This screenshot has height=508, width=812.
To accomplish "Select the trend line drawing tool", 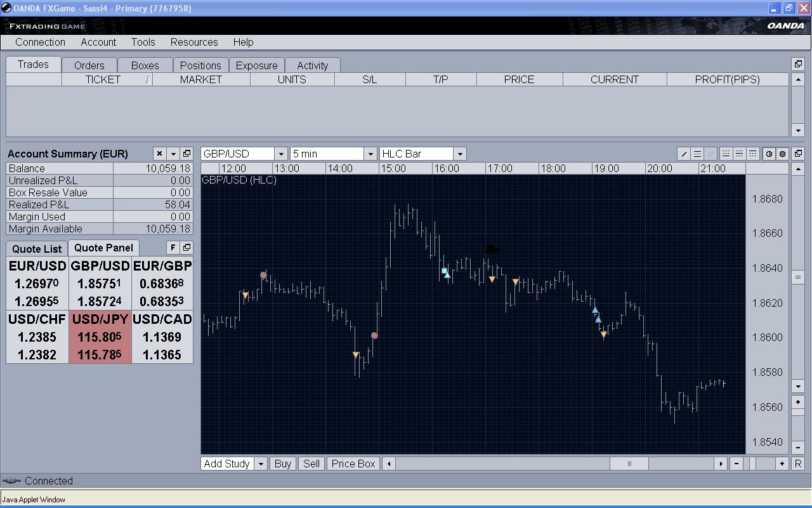I will 684,154.
